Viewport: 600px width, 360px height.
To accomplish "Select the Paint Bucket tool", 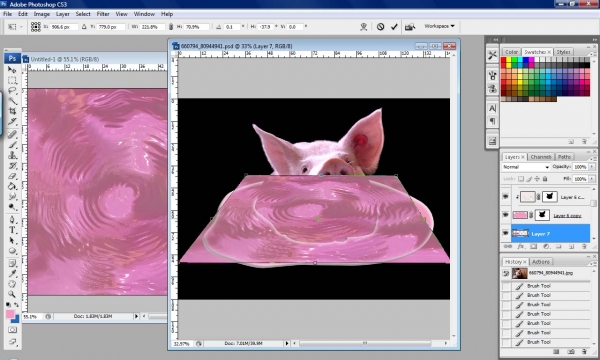I will (12, 186).
